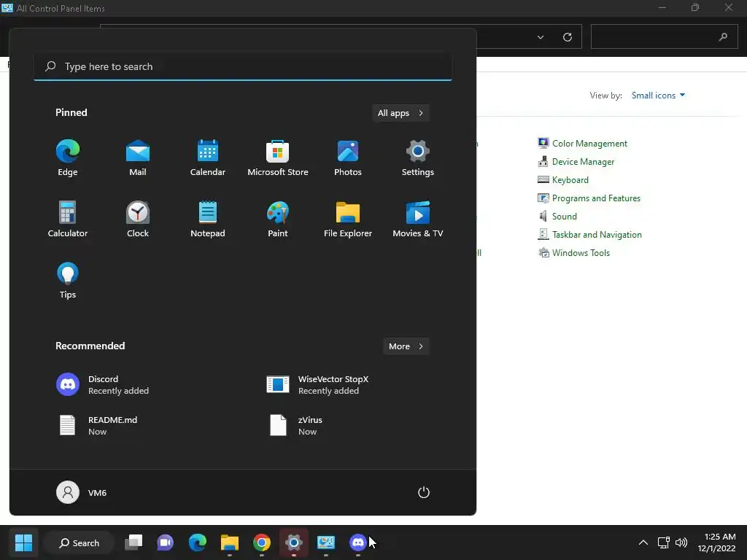Expand the Control Panel address bar dropdown
The height and width of the screenshot is (560, 747).
tap(541, 37)
